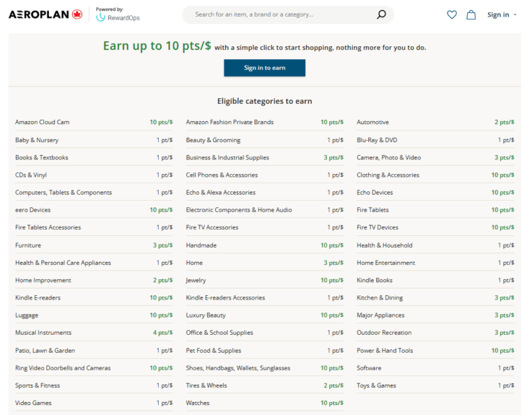Select the Furniture category
The width and height of the screenshot is (532, 415).
point(28,245)
